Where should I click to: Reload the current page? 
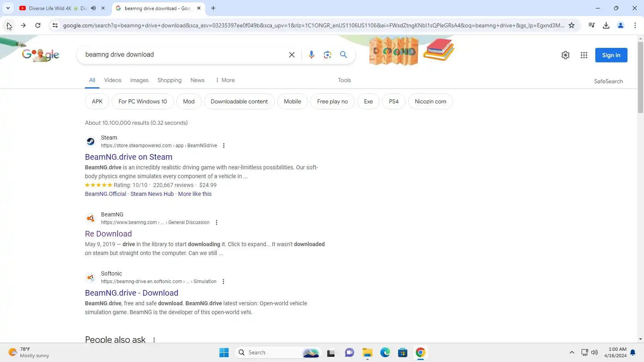(38, 25)
